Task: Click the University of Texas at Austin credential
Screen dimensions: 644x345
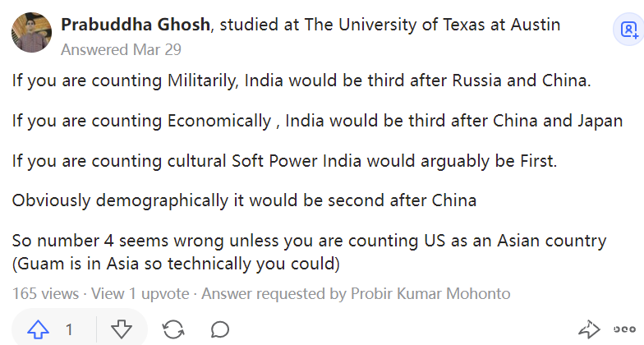Action: [x=433, y=25]
